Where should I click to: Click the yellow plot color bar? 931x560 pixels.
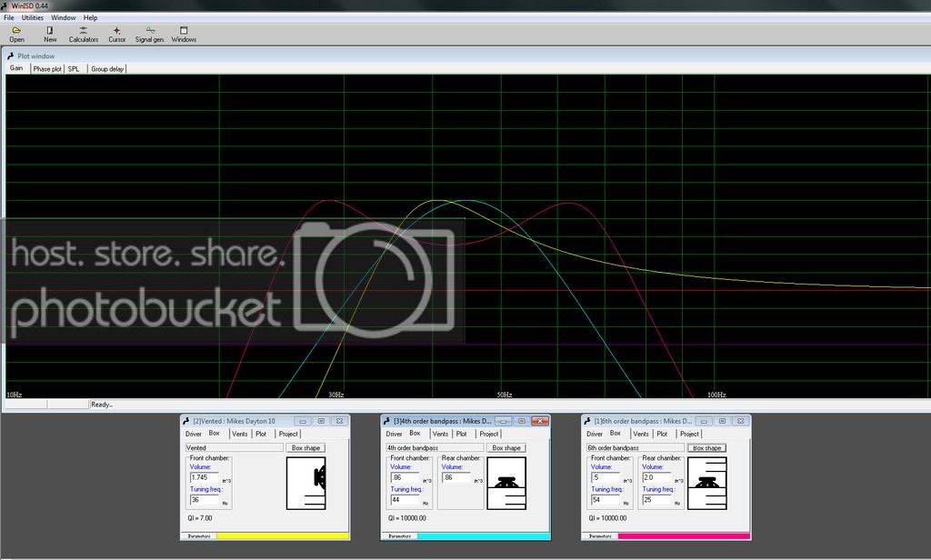[283, 535]
